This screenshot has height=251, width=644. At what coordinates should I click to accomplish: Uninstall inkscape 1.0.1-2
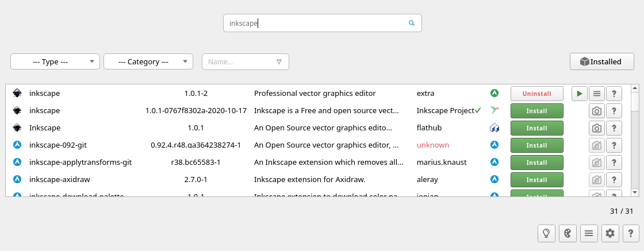(537, 94)
